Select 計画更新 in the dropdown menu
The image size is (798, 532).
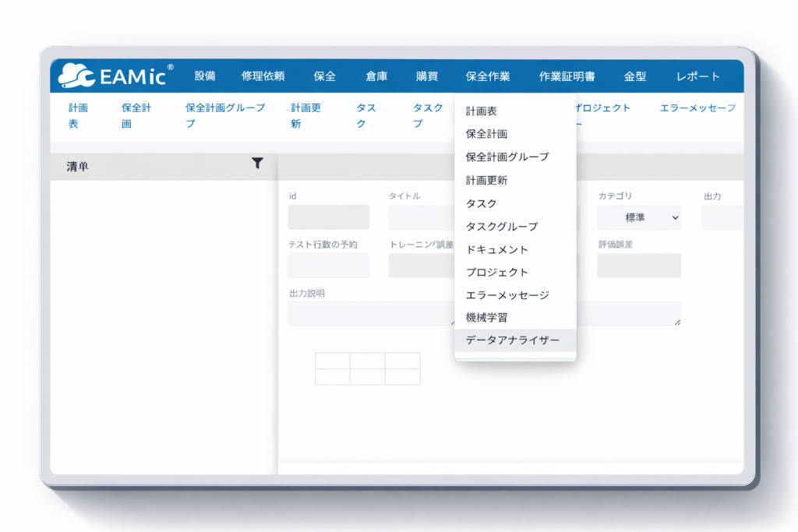point(486,180)
